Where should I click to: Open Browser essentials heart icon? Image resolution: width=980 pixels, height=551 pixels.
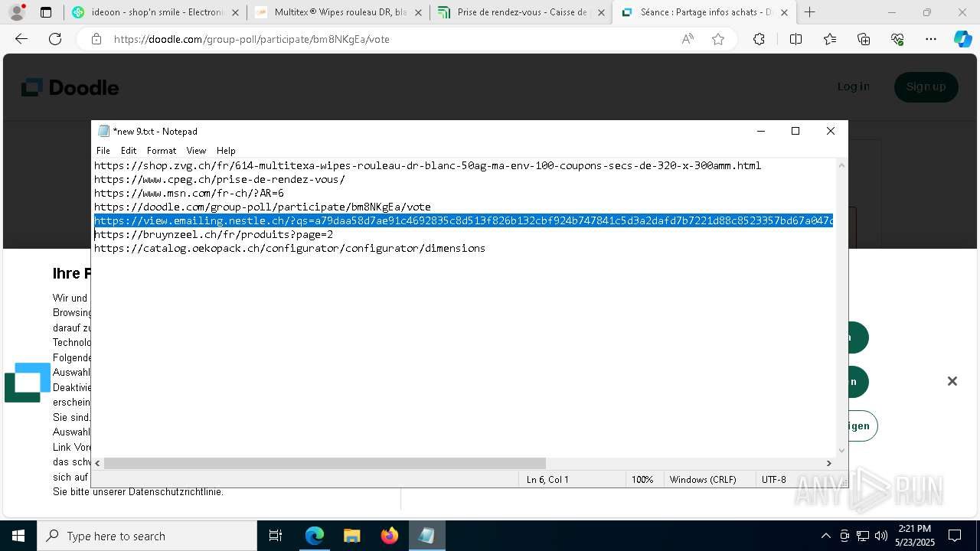tap(897, 39)
